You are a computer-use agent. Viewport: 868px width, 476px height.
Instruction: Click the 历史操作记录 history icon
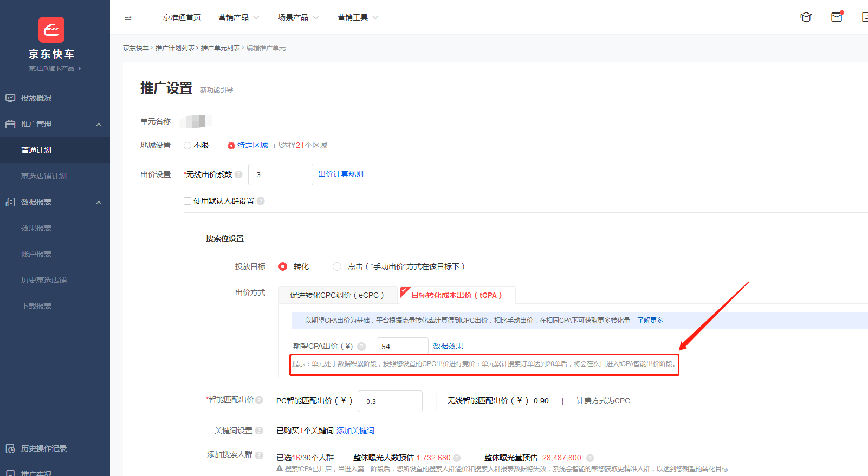click(x=10, y=448)
